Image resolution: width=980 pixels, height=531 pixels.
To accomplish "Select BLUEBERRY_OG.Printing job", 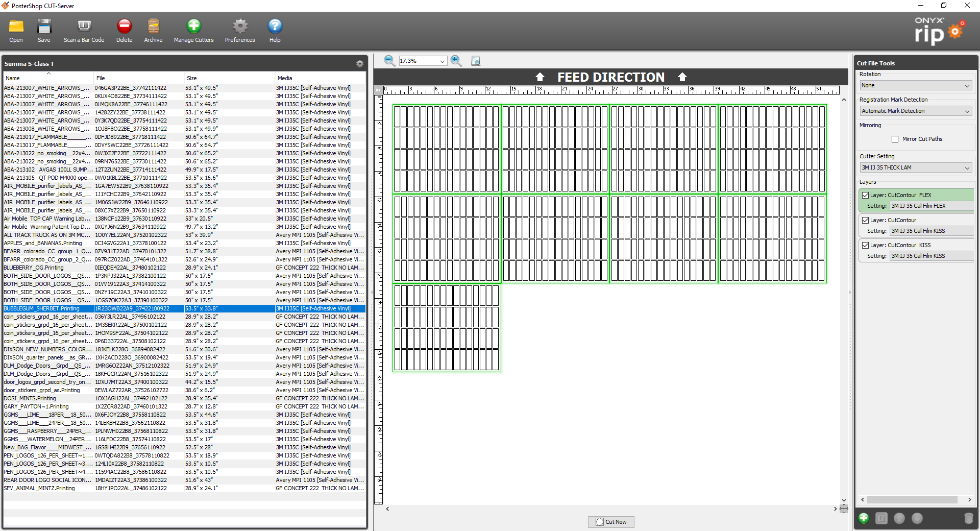I will [x=184, y=268].
